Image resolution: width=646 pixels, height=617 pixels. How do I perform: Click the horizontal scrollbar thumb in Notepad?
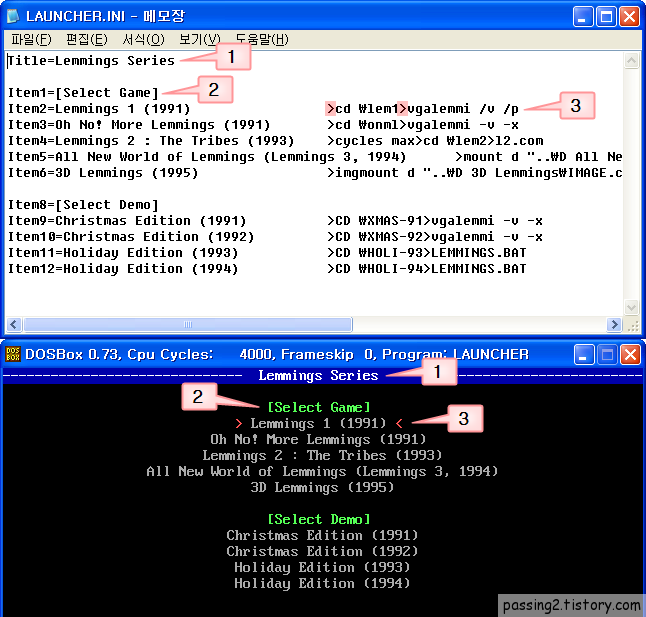point(188,324)
